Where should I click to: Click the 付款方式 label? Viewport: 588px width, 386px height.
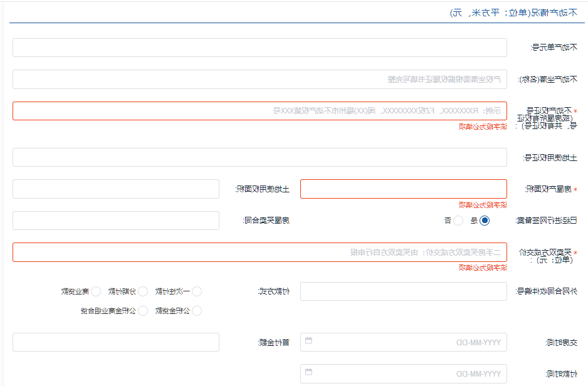point(274,291)
